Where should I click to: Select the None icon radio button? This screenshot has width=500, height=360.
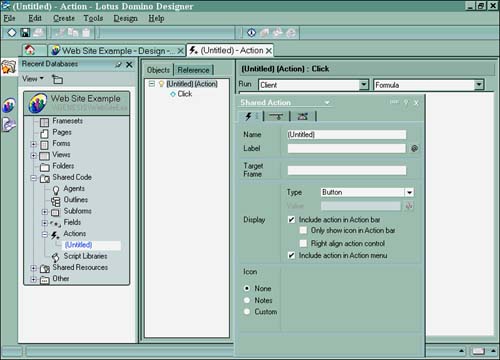(x=247, y=288)
